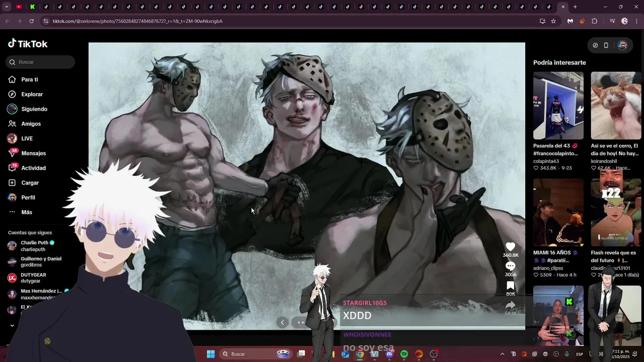Bookmark this page with the star icon
This screenshot has width=644, height=362.
553,21
